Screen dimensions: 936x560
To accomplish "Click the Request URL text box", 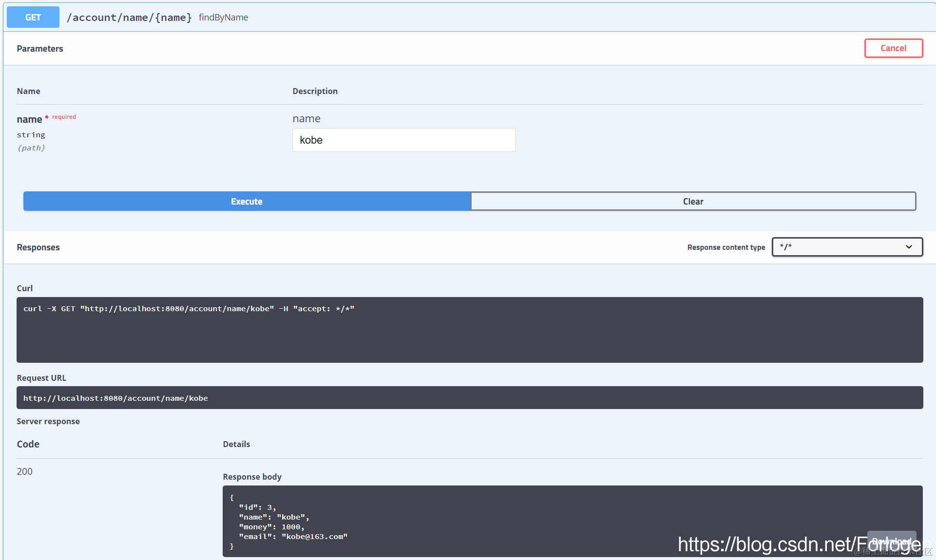I will (x=469, y=398).
